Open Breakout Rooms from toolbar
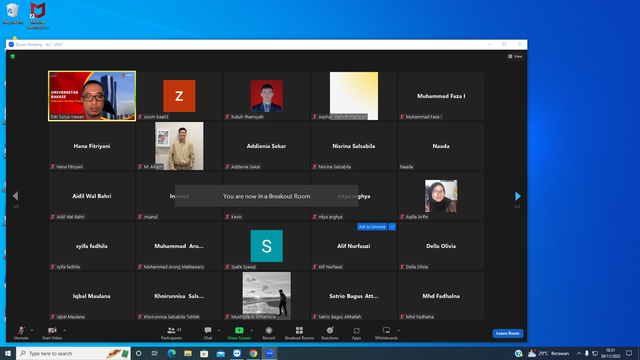The image size is (640, 360). click(x=299, y=333)
